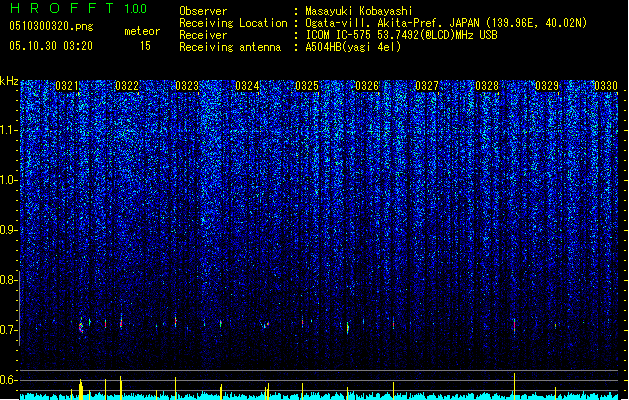
Task: Select the filename 0510300320.png
Action: [x=51, y=26]
